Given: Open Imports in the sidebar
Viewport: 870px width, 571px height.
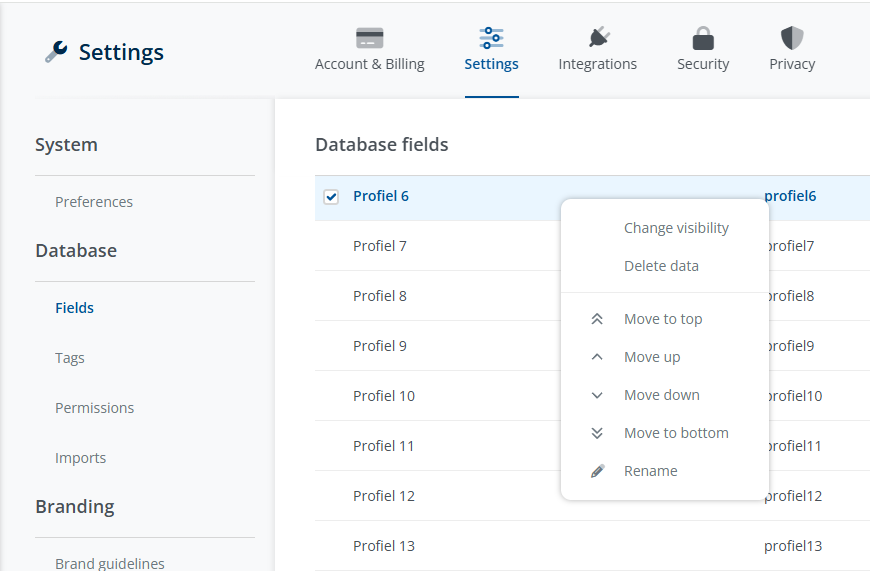Looking at the screenshot, I should coord(80,458).
